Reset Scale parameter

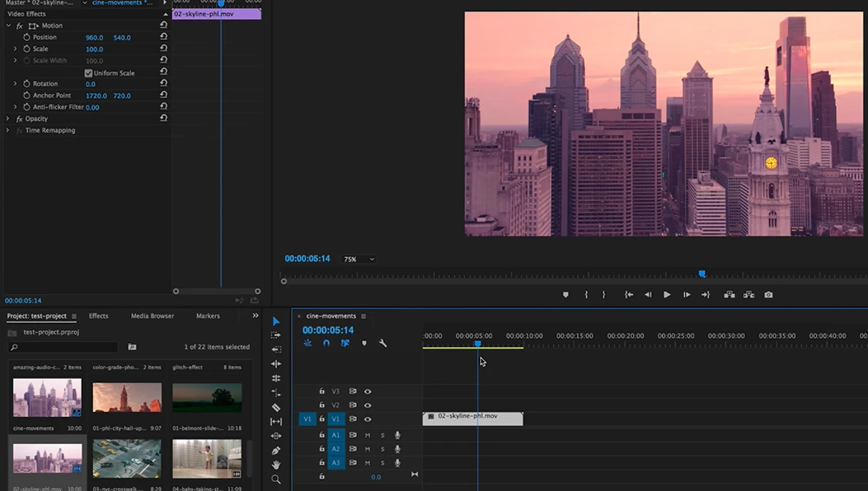163,48
